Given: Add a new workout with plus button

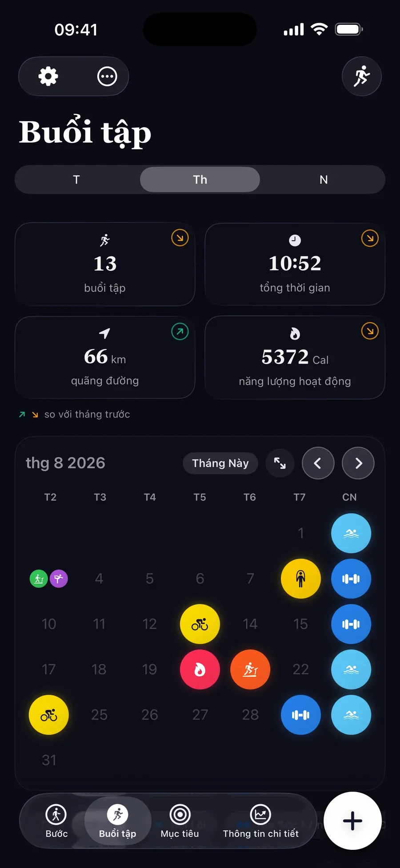Looking at the screenshot, I should click(x=352, y=821).
